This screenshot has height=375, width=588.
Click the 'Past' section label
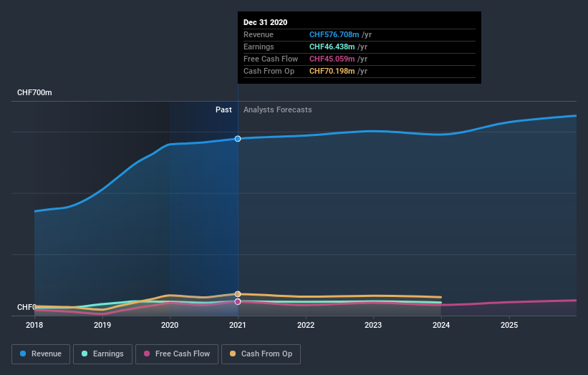(223, 109)
